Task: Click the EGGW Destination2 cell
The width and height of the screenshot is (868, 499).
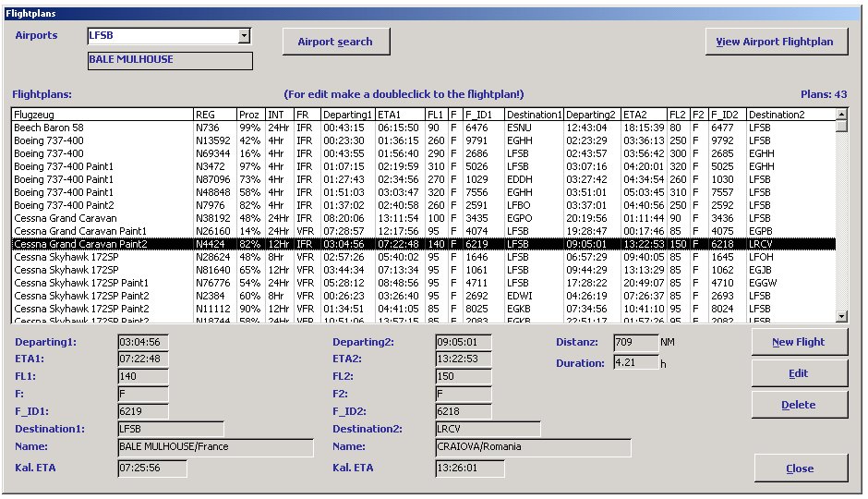Action: click(x=763, y=283)
